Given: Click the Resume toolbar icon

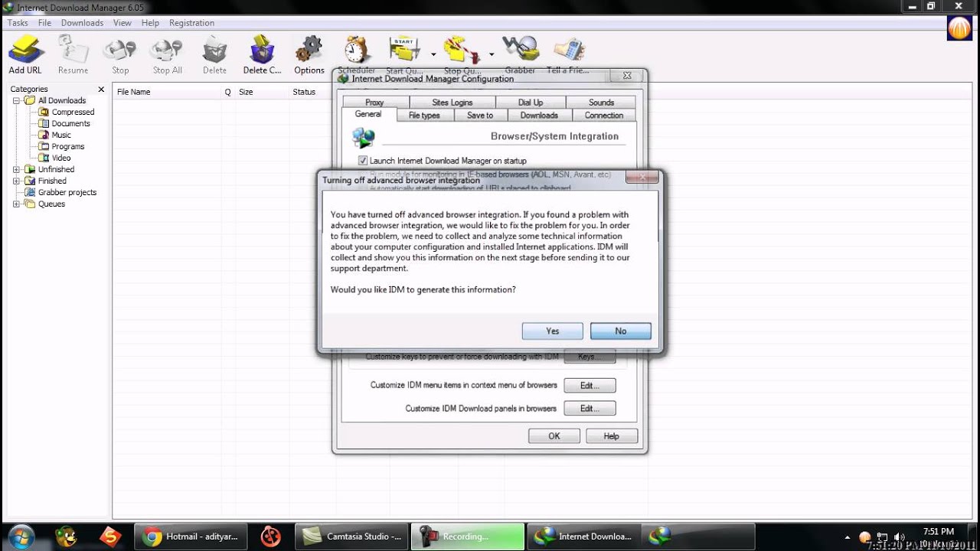Looking at the screenshot, I should click(73, 55).
